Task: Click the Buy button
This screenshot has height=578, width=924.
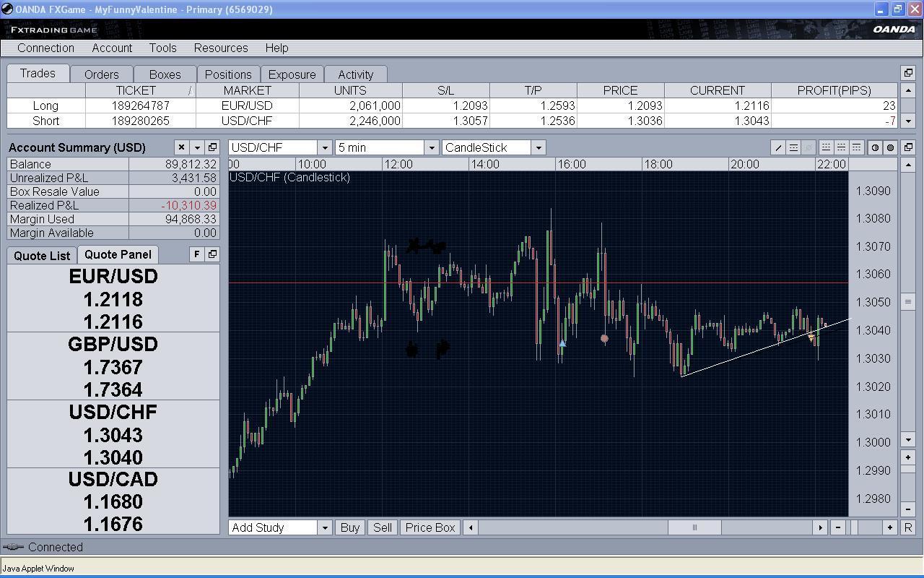Action: (349, 527)
